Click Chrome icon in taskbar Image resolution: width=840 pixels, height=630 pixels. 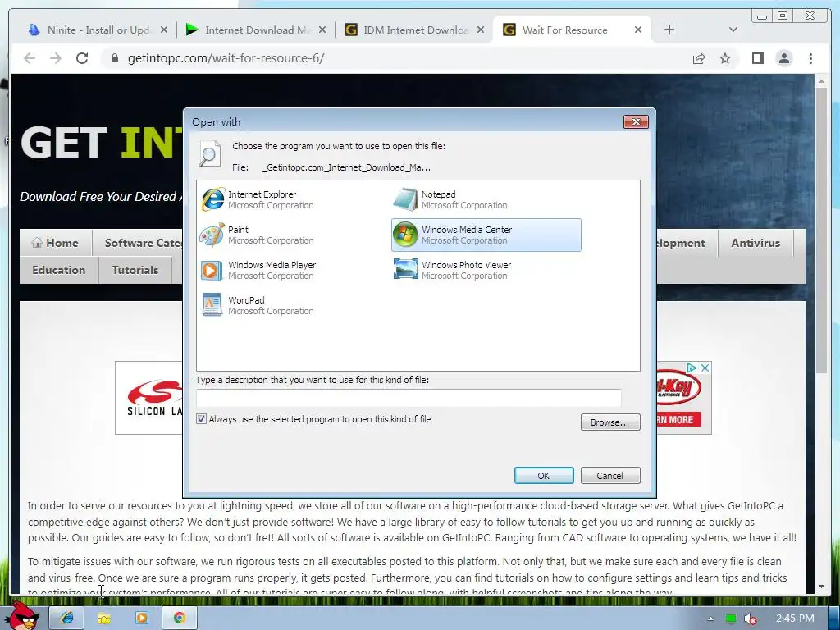[x=180, y=618]
